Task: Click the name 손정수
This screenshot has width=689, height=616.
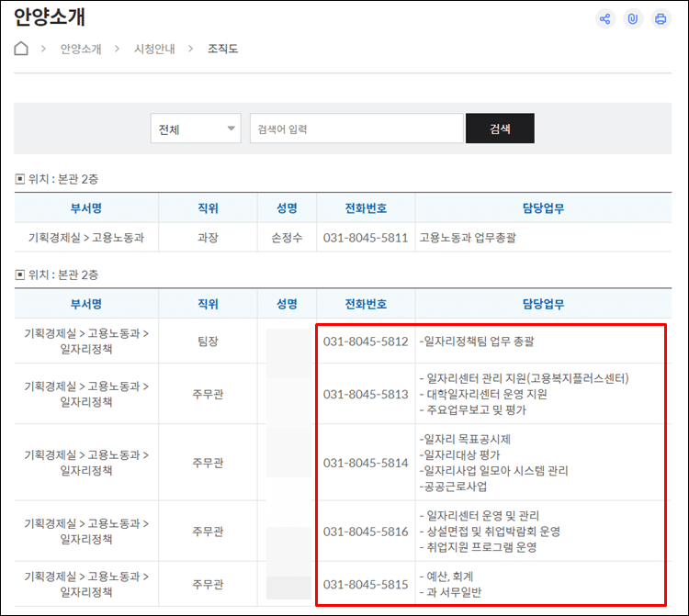Action: [287, 238]
